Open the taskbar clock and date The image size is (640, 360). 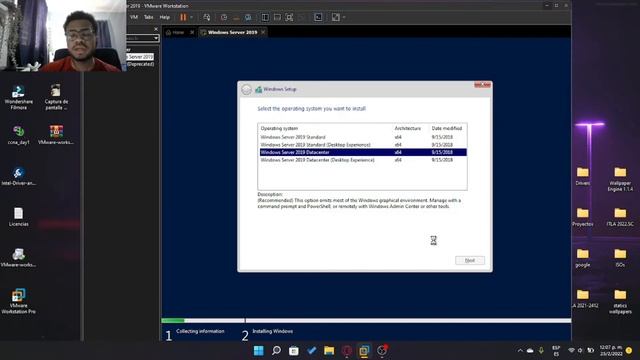pos(611,351)
